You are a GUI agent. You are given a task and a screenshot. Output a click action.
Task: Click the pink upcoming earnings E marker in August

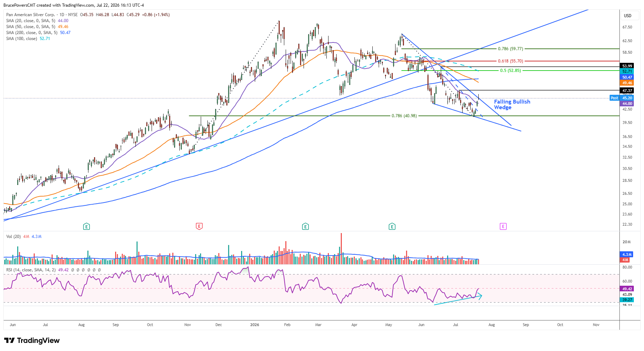pyautogui.click(x=503, y=226)
